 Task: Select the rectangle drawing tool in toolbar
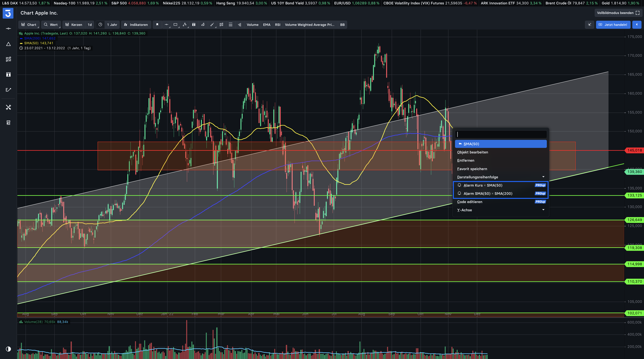tap(176, 25)
